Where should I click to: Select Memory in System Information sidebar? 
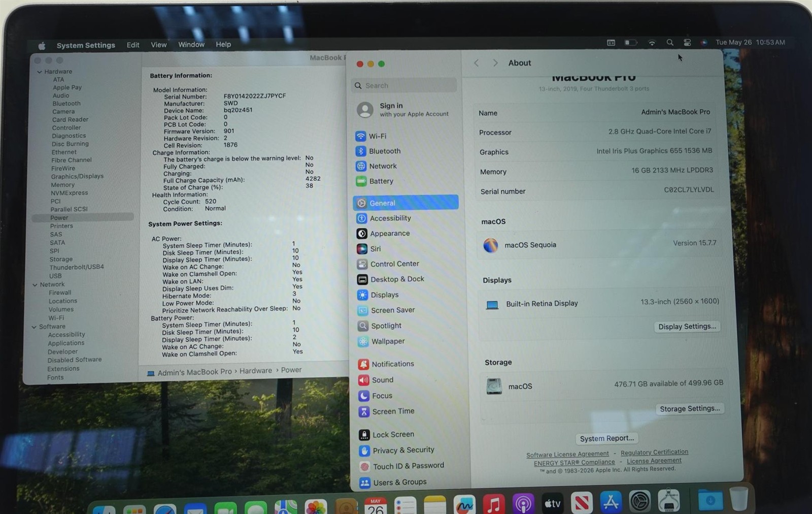62,185
